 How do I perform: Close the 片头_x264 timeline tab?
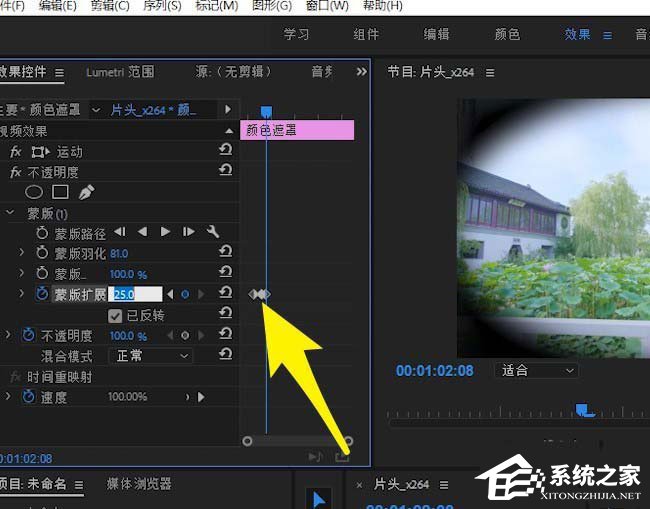coord(359,485)
